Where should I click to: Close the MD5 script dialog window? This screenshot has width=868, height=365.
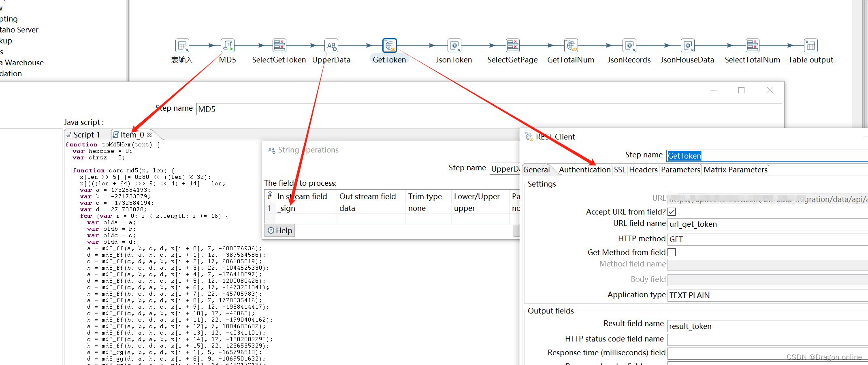point(770,90)
